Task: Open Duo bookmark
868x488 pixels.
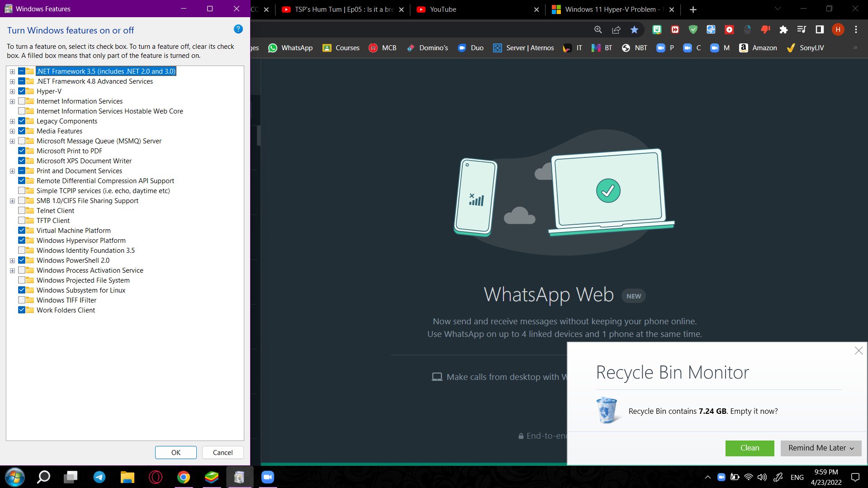Action: (x=470, y=48)
